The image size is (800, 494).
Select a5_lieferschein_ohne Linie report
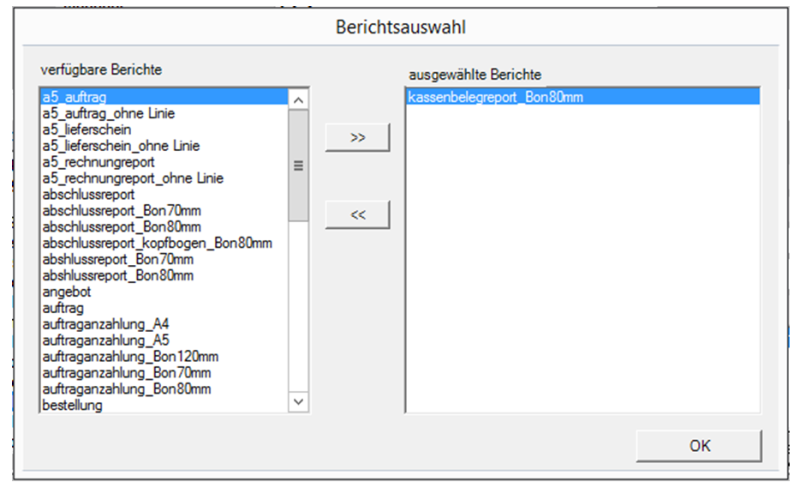(x=120, y=146)
